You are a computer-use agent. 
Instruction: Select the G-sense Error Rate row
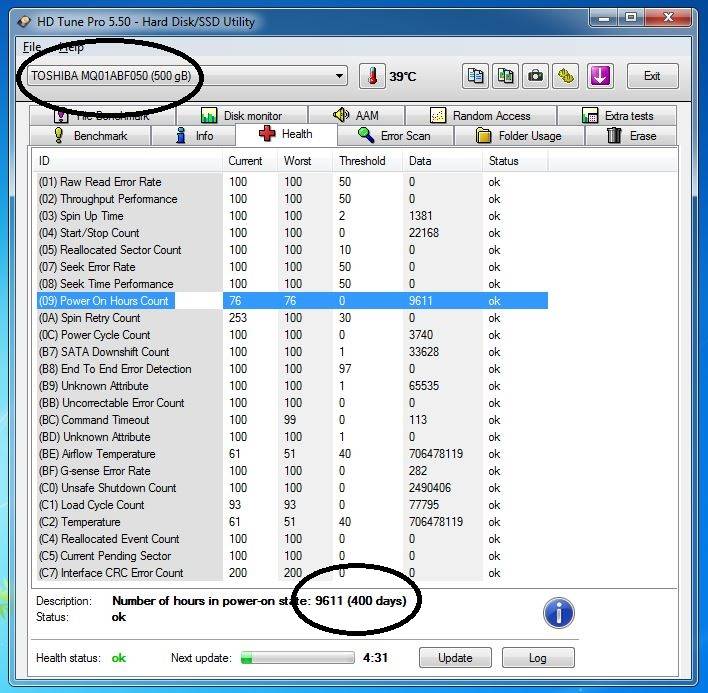click(x=292, y=471)
